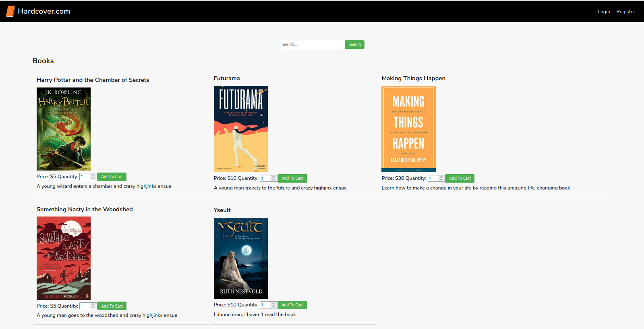This screenshot has height=329, width=644.
Task: Open the Futurama cover image
Action: pos(241,129)
